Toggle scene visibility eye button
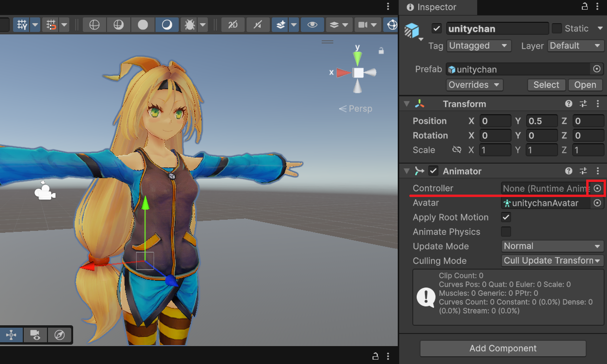 coord(312,25)
